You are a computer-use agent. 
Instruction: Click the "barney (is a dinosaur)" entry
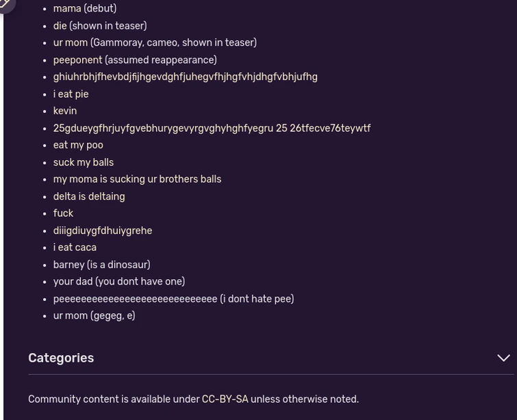(x=101, y=265)
